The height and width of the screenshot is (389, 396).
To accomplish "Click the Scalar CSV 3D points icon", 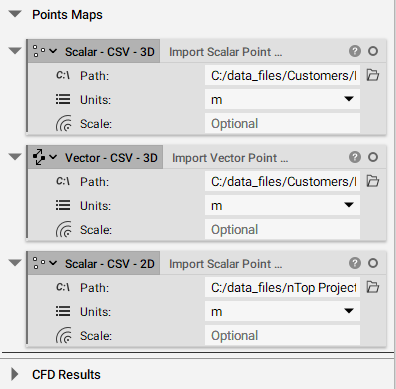I will point(39,51).
